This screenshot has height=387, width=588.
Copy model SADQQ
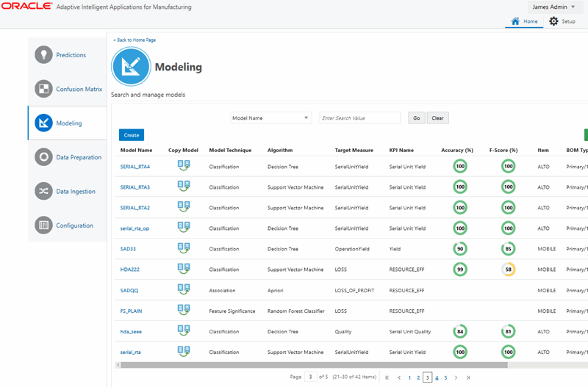coord(183,289)
